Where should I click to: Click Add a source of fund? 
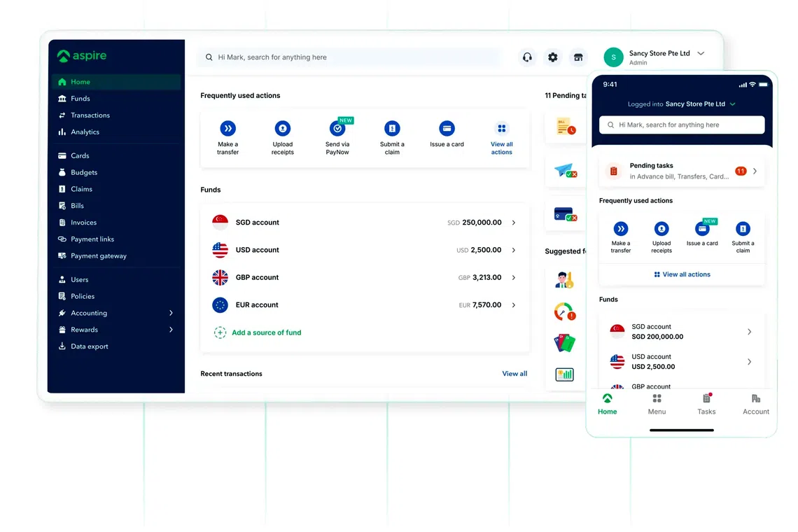(x=266, y=332)
